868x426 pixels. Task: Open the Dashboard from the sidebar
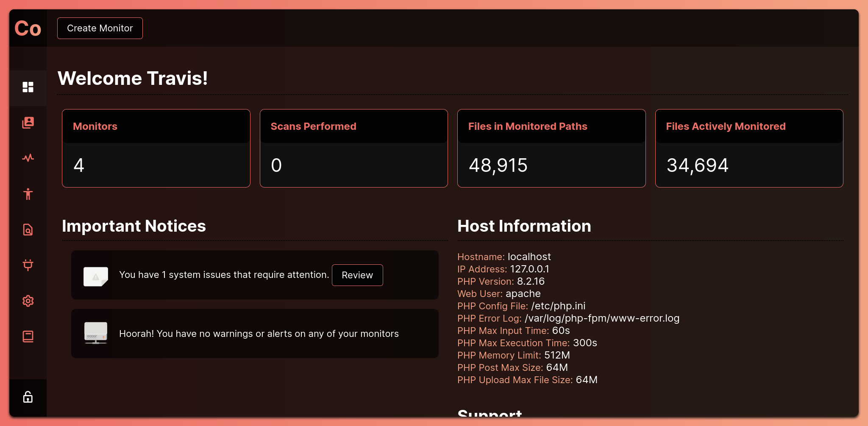pos(28,87)
